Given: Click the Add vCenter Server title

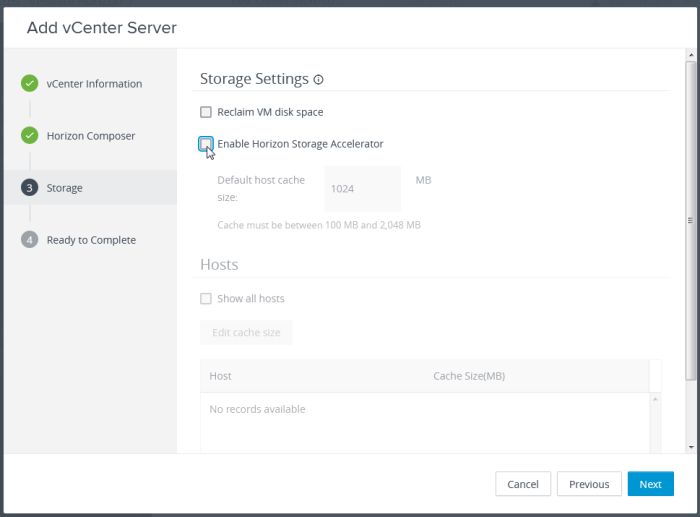Looking at the screenshot, I should 102,28.
